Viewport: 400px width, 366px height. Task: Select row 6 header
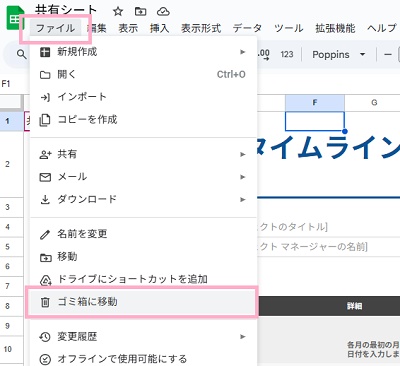coord(11,267)
